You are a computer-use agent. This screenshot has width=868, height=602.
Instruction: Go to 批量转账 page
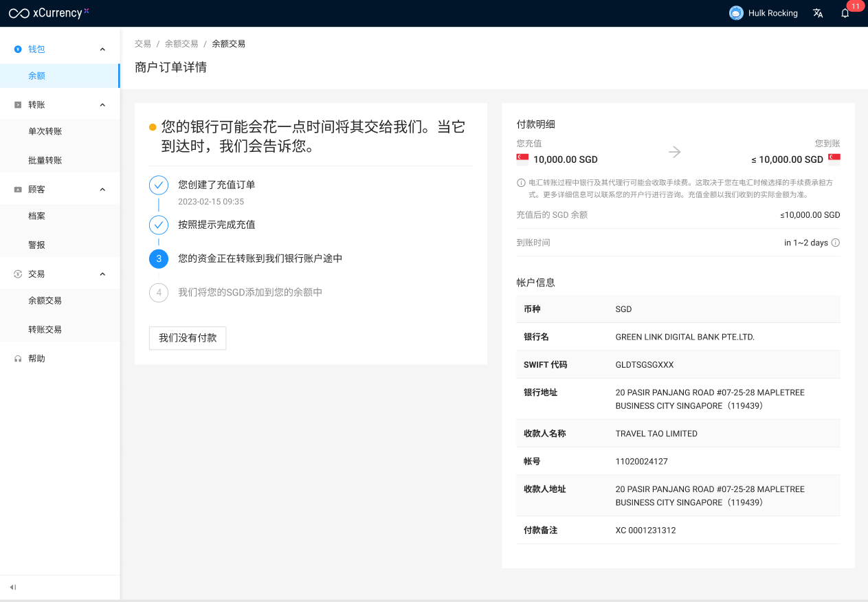click(45, 160)
